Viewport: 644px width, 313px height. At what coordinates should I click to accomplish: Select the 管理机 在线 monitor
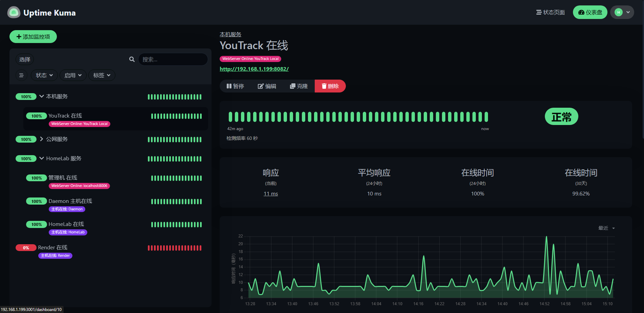click(115, 181)
